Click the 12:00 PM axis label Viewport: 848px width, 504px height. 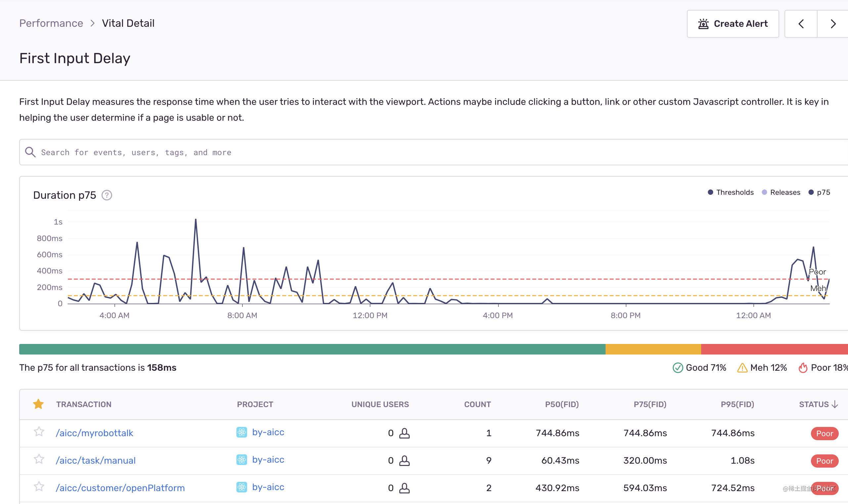click(370, 315)
